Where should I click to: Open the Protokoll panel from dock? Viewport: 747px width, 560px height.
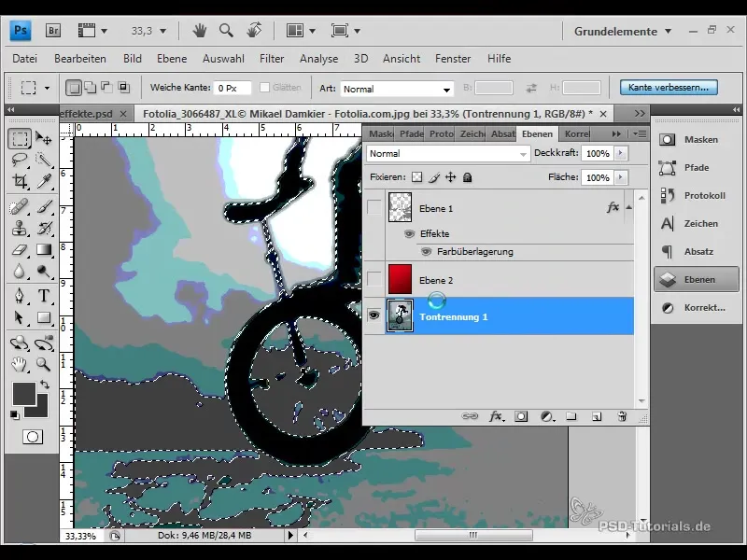(696, 195)
